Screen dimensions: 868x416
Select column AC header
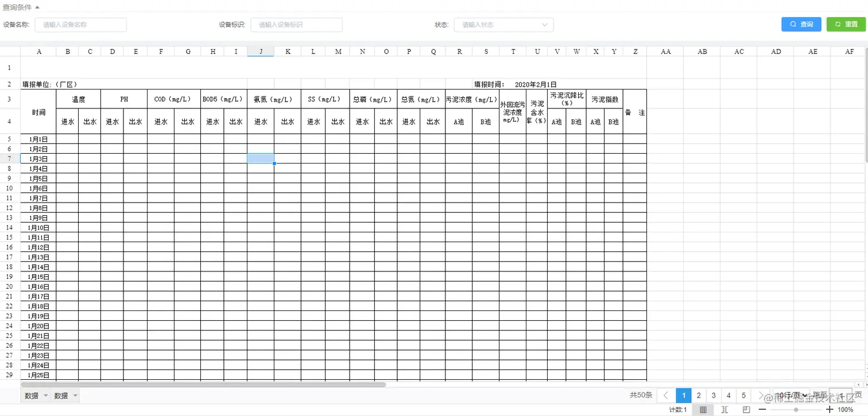pyautogui.click(x=739, y=52)
